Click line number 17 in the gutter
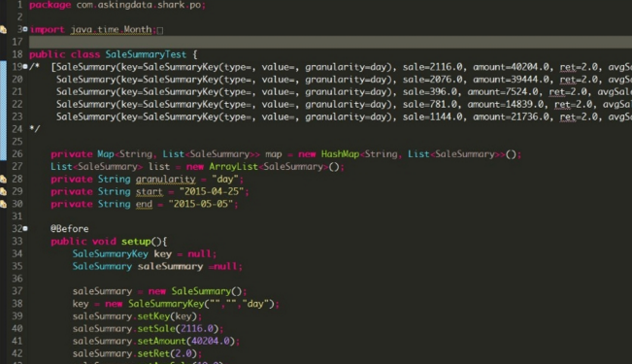The height and width of the screenshot is (364, 632). tap(17, 42)
